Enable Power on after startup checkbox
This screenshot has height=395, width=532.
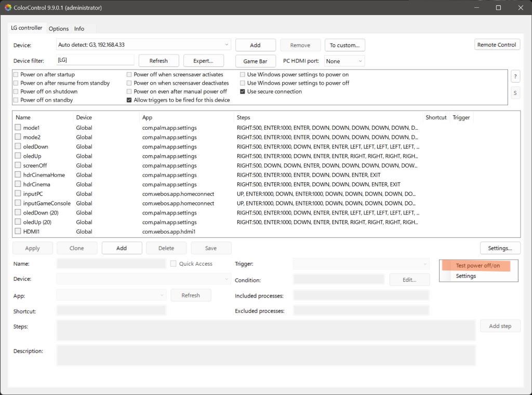pyautogui.click(x=16, y=75)
